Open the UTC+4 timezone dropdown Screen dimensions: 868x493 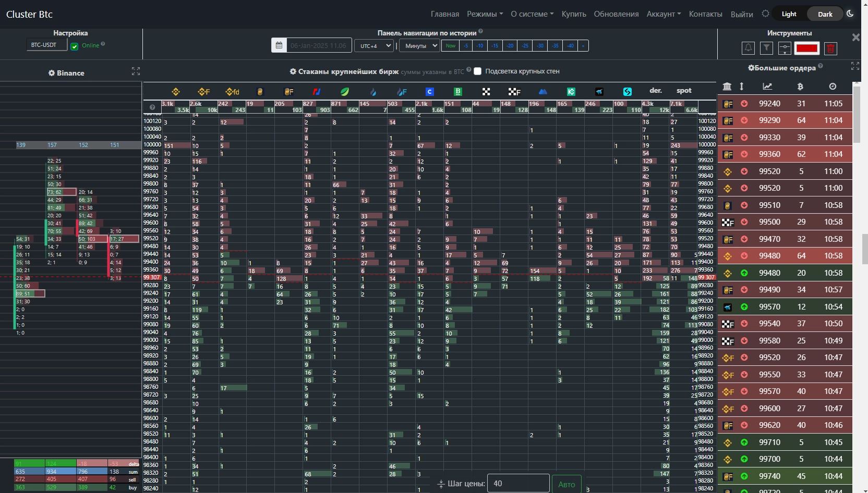click(374, 46)
